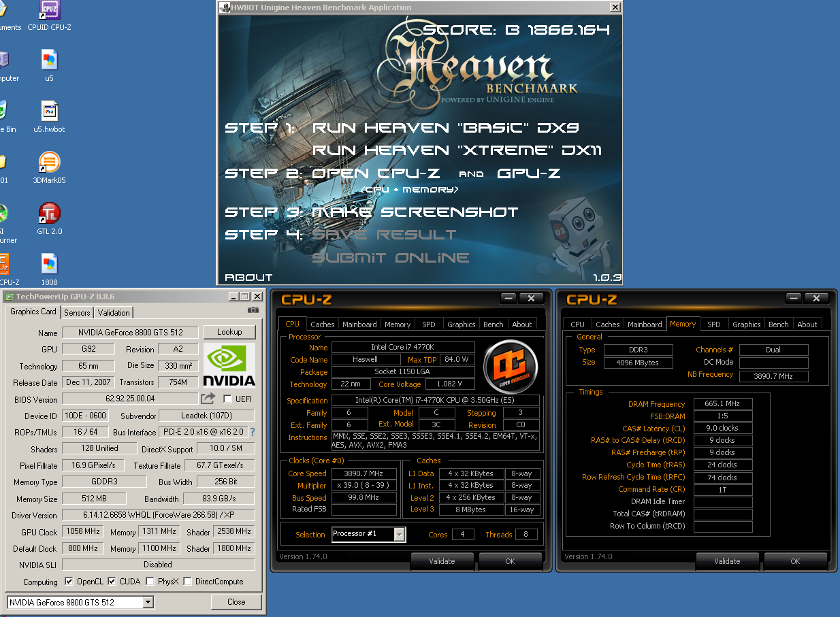
Task: Click the NB Frequency value in Memory tab
Action: point(774,376)
